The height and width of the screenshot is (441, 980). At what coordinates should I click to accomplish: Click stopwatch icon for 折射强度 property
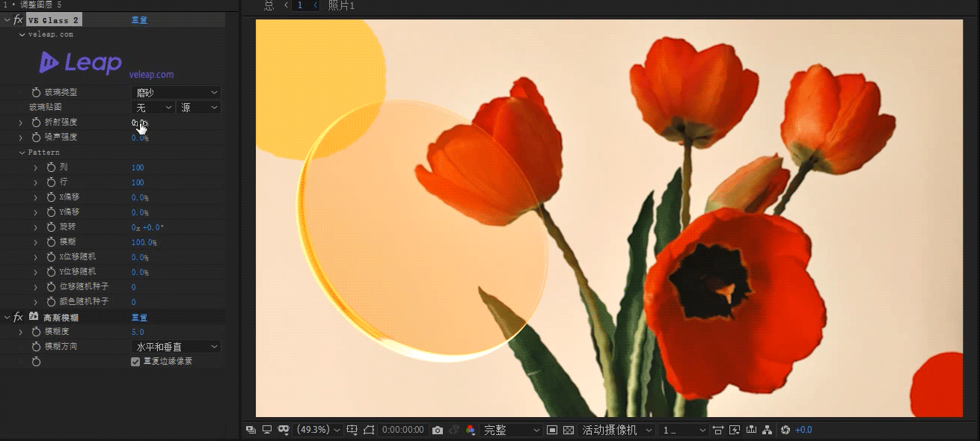pos(36,122)
